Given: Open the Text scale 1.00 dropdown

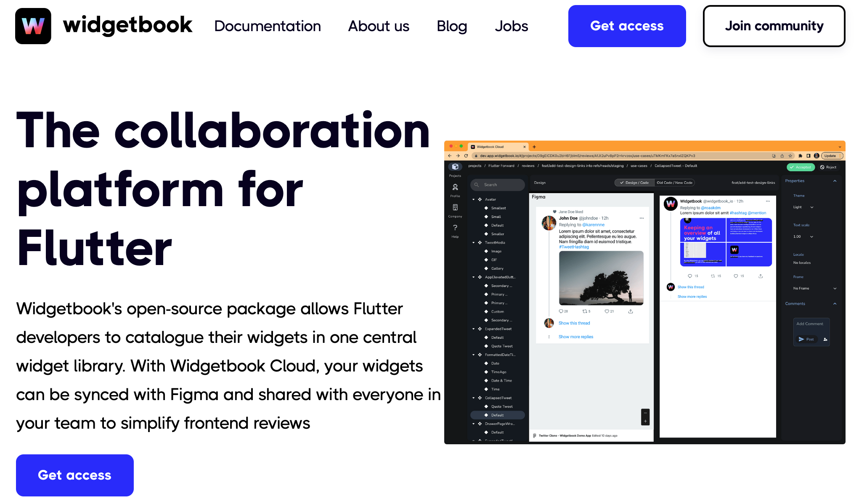Looking at the screenshot, I should pos(803,236).
